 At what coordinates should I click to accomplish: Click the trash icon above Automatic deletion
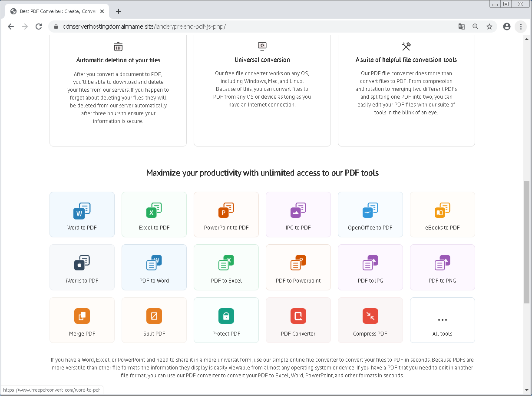coord(118,47)
